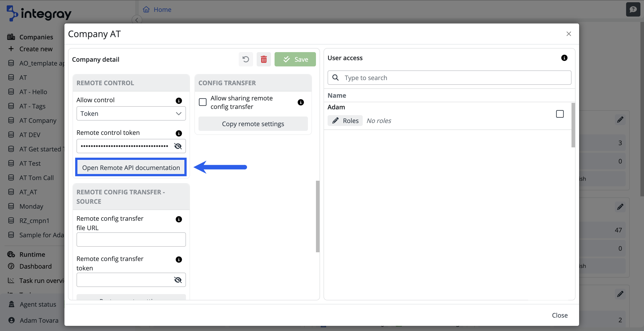Click Remote control token info icon

click(x=179, y=133)
